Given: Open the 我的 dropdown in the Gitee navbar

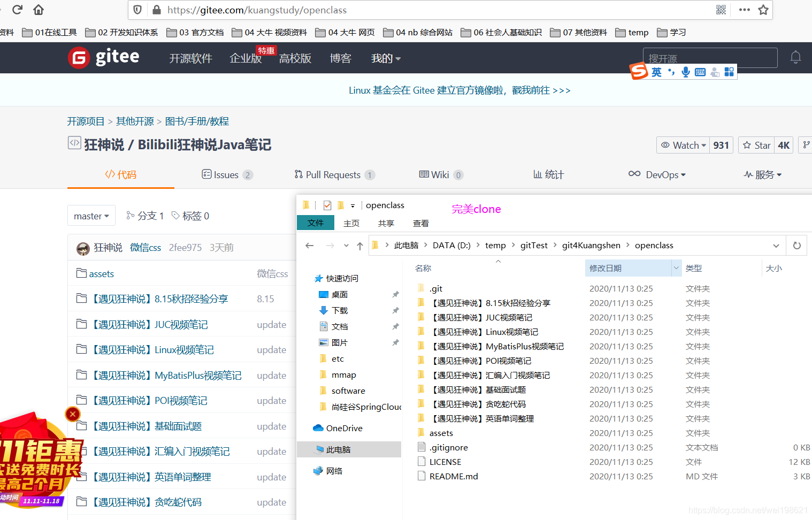Looking at the screenshot, I should pos(386,58).
